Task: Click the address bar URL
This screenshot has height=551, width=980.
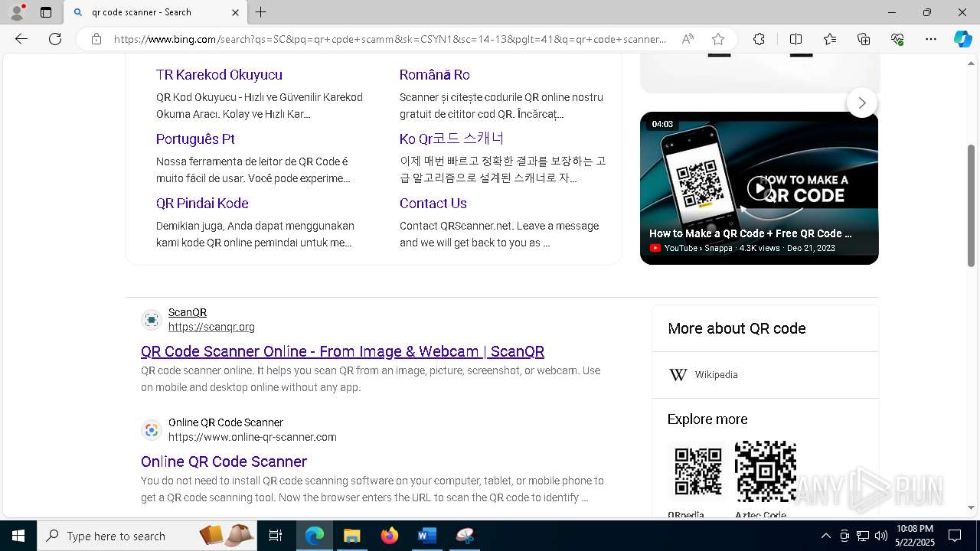Action: click(390, 39)
